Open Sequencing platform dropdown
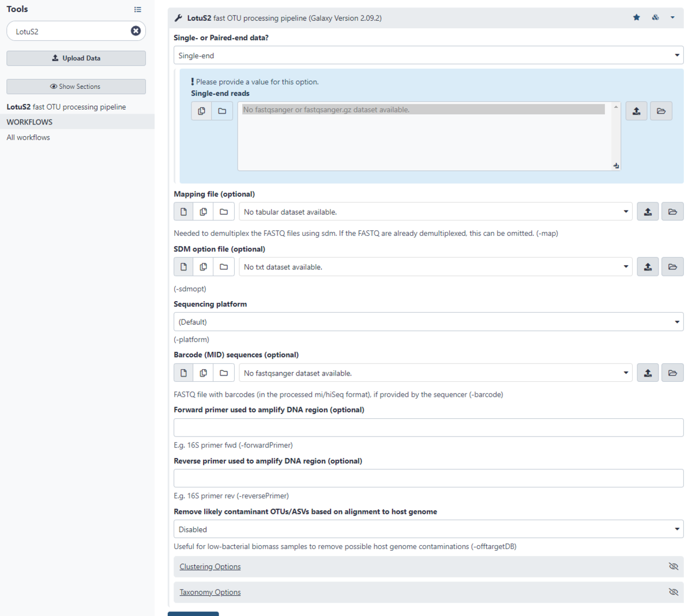Viewport: 692px width, 616px height. pos(428,322)
